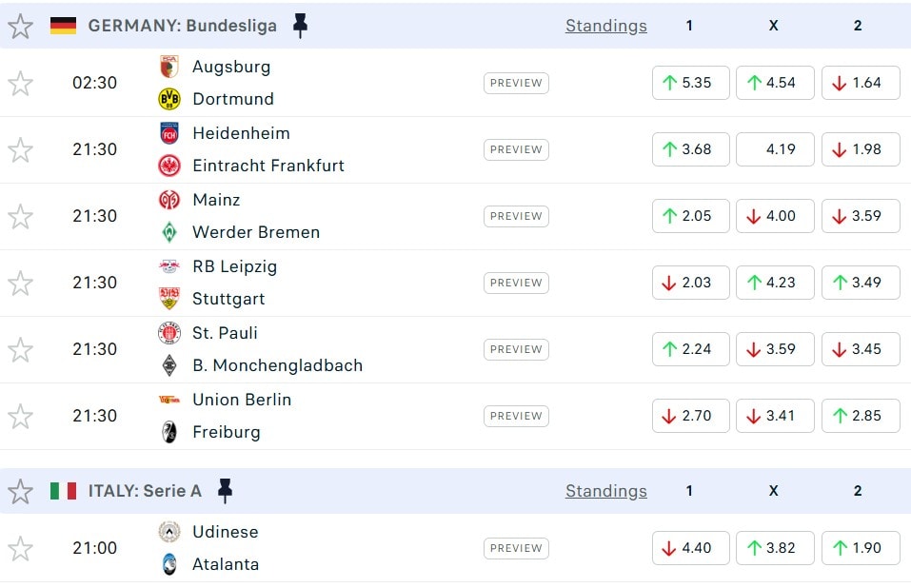
Task: Click the Germany flag icon
Action: (63, 26)
